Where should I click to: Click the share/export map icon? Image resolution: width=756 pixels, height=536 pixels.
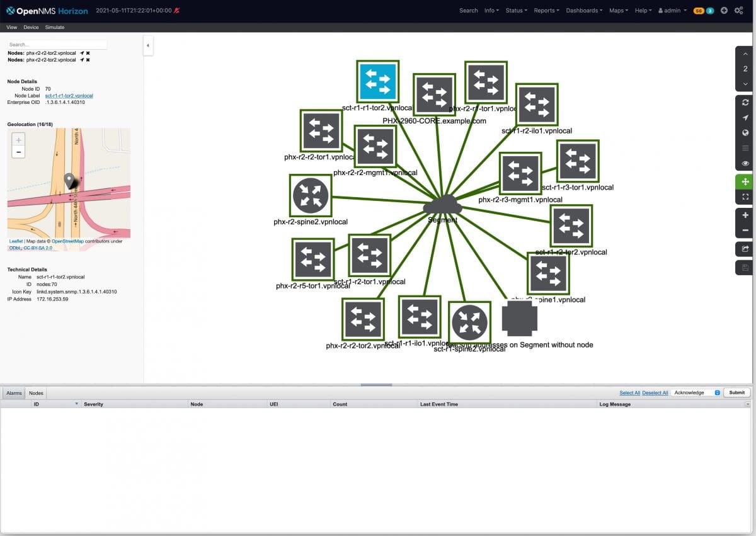pyautogui.click(x=745, y=248)
